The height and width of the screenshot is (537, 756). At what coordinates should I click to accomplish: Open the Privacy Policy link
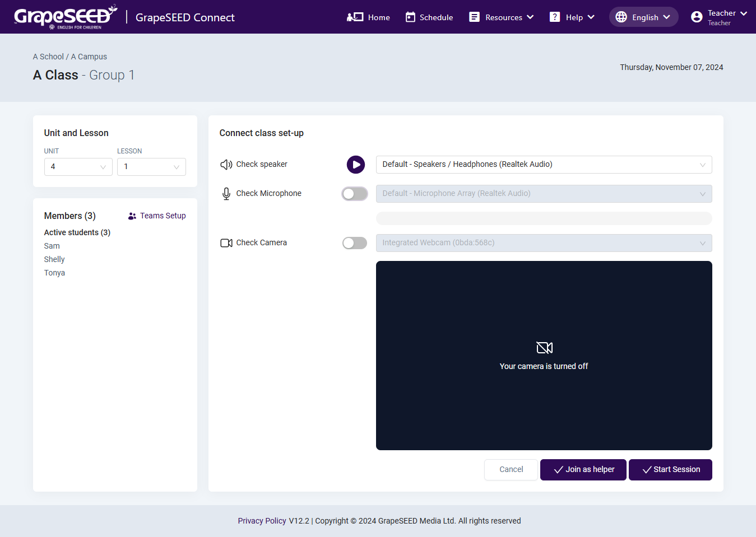coord(262,521)
